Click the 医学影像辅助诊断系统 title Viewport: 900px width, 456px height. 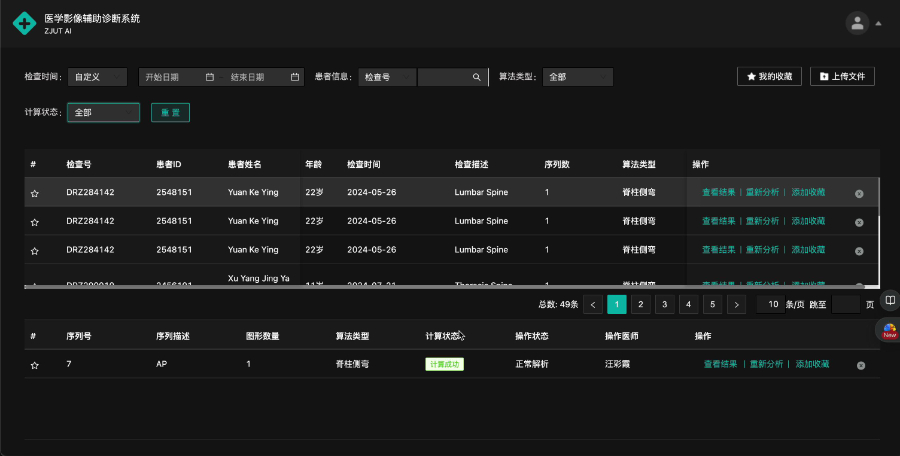tap(92, 18)
